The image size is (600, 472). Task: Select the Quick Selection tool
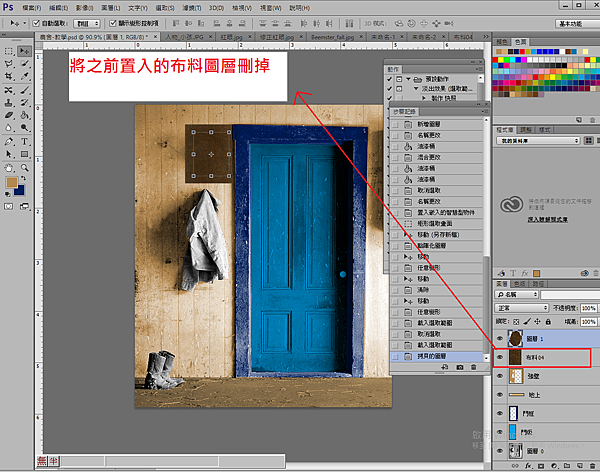24,64
